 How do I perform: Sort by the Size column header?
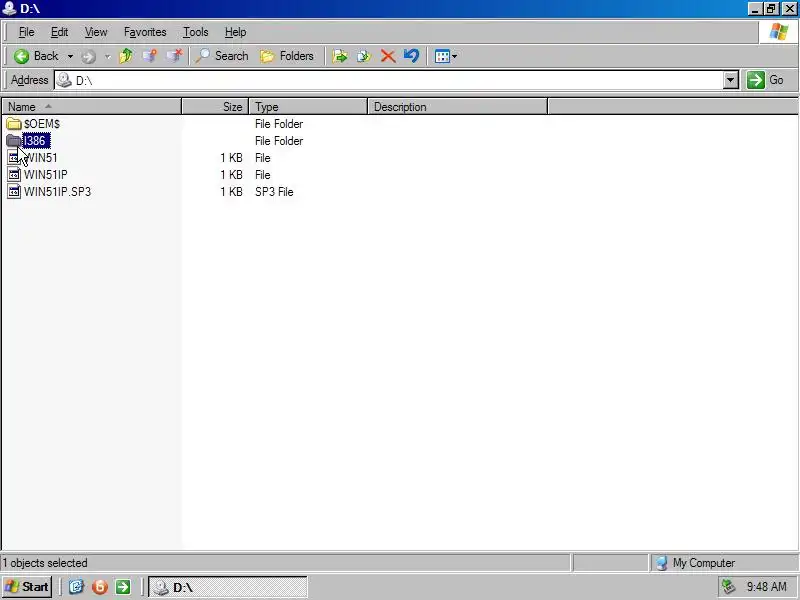click(215, 107)
